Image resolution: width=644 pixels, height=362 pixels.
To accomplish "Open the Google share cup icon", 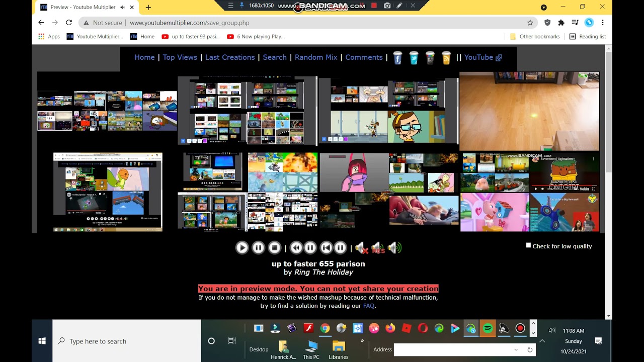I will pos(430,58).
